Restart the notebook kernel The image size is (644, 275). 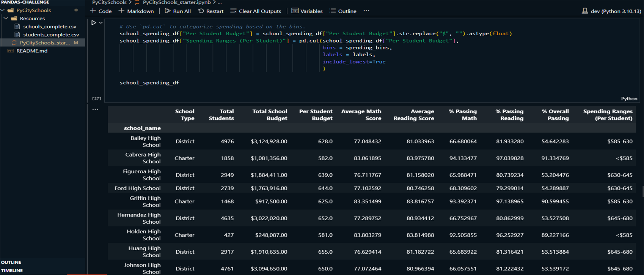(211, 11)
